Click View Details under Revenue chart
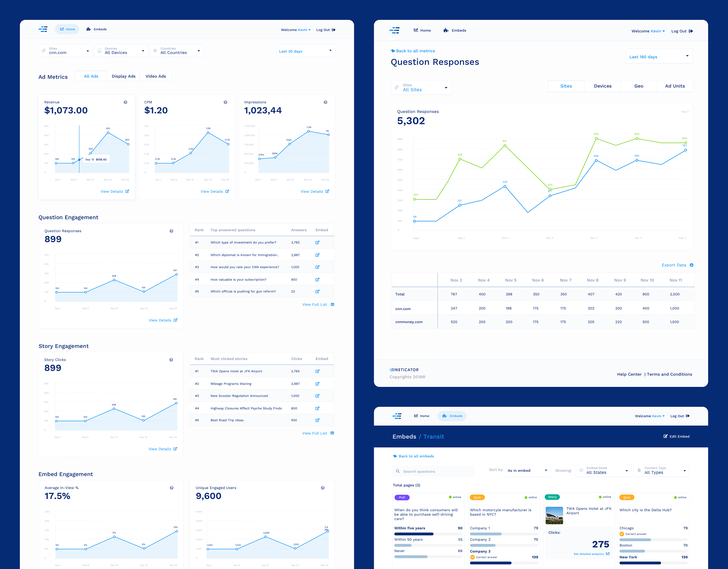 tap(115, 192)
